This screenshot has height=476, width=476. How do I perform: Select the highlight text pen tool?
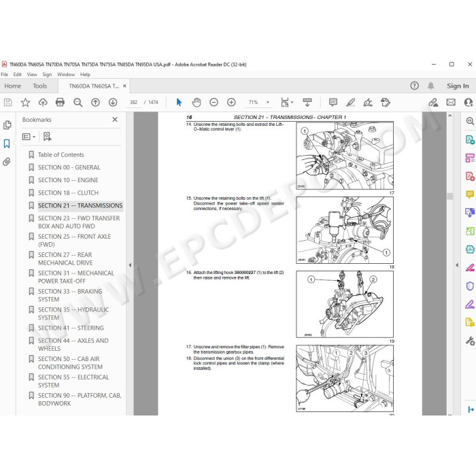[x=351, y=102]
